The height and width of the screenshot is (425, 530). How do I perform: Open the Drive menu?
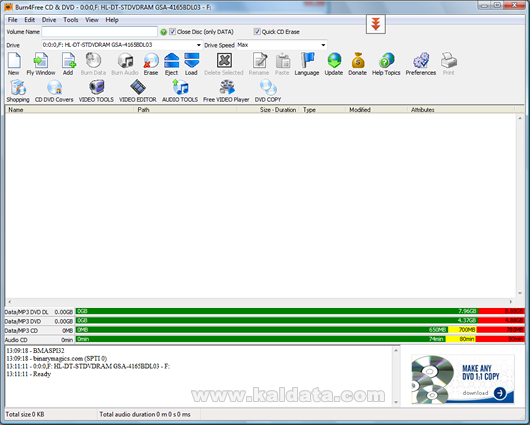pos(49,20)
